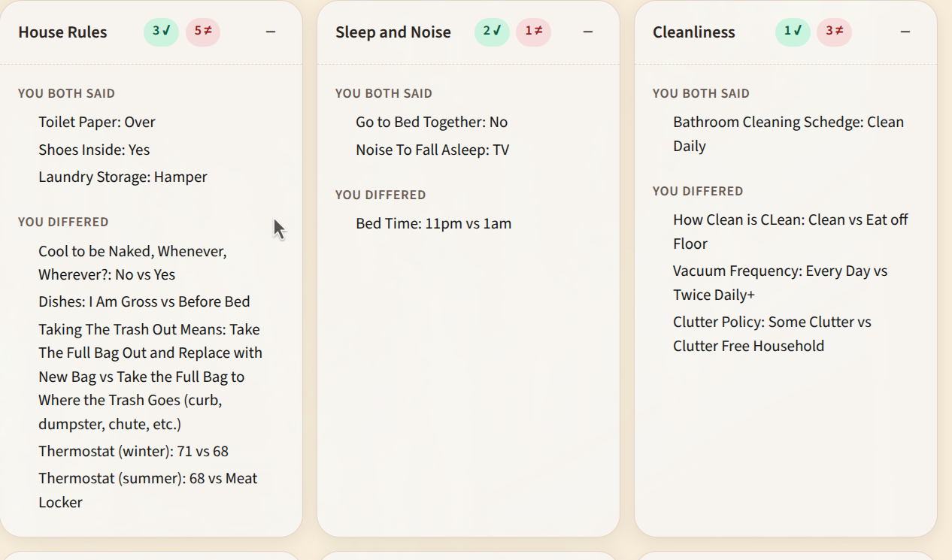Click the Bed Time: 11pm vs 1am item

coord(434,223)
